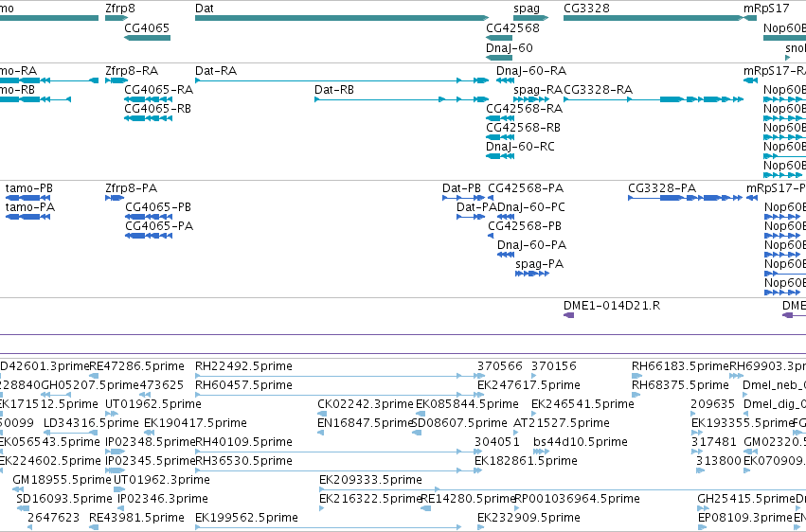
Task: Open the DnaJ-60 gene label
Action: click(x=510, y=47)
